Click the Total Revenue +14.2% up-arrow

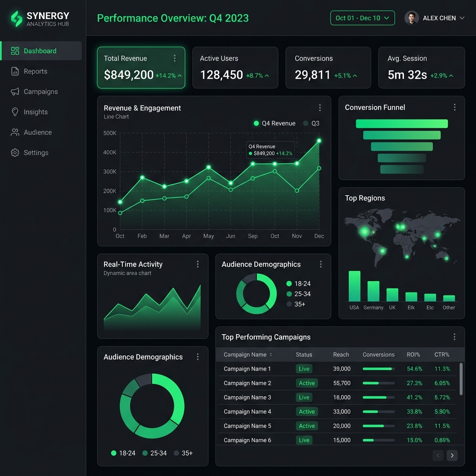180,76
